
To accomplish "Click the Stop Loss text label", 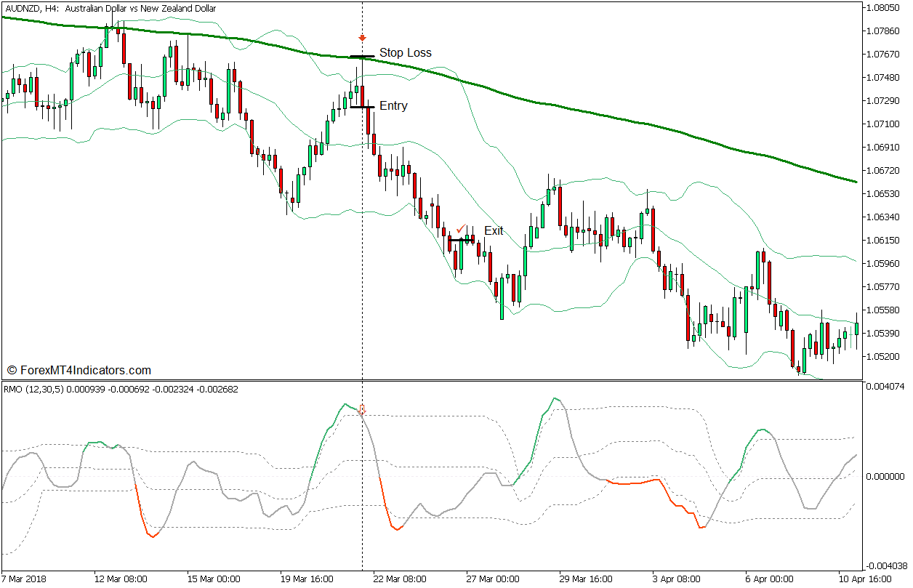I will coord(405,53).
